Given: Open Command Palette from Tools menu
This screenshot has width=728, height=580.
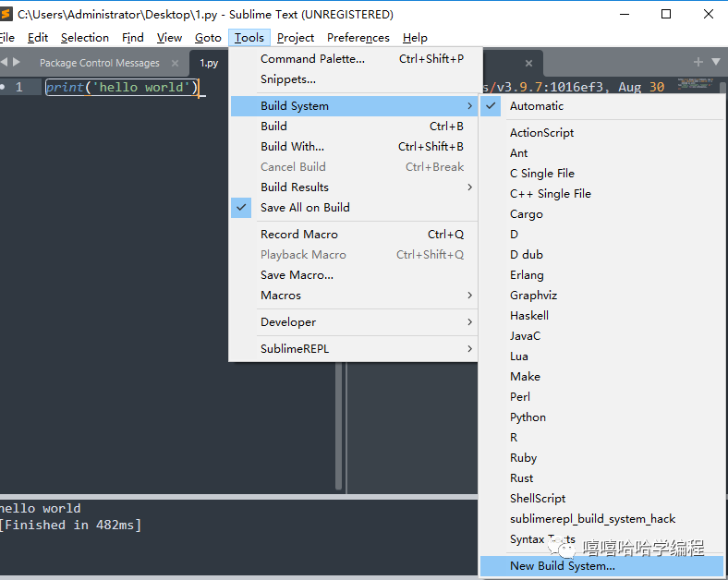Looking at the screenshot, I should click(353, 59).
